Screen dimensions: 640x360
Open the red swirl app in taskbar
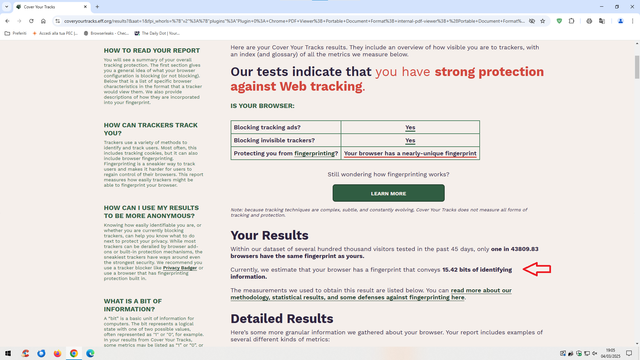pyautogui.click(x=25, y=353)
